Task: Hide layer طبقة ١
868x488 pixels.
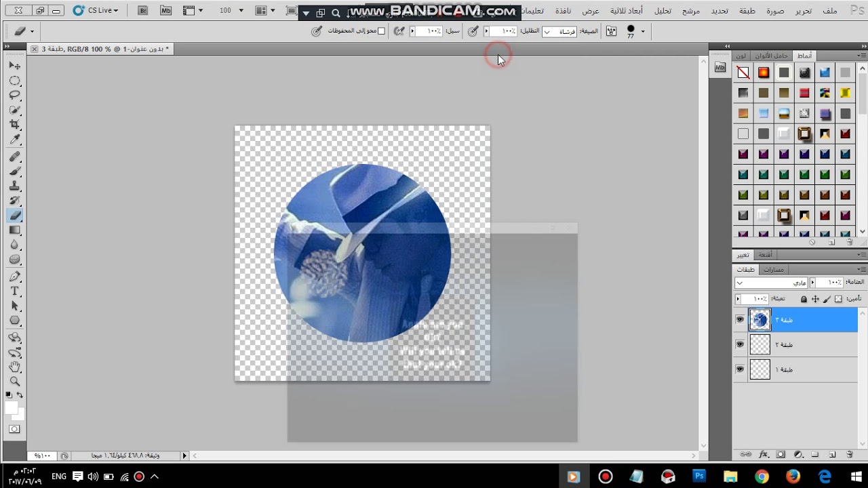Action: click(740, 369)
